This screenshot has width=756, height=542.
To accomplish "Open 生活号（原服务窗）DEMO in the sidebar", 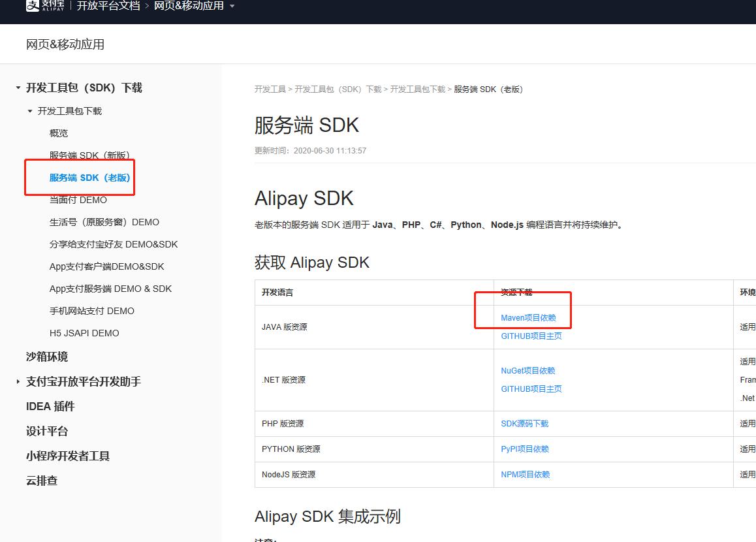I will pos(104,222).
